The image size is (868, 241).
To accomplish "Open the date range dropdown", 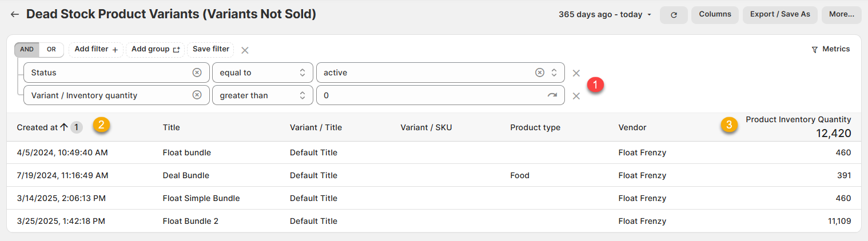I will pyautogui.click(x=605, y=15).
